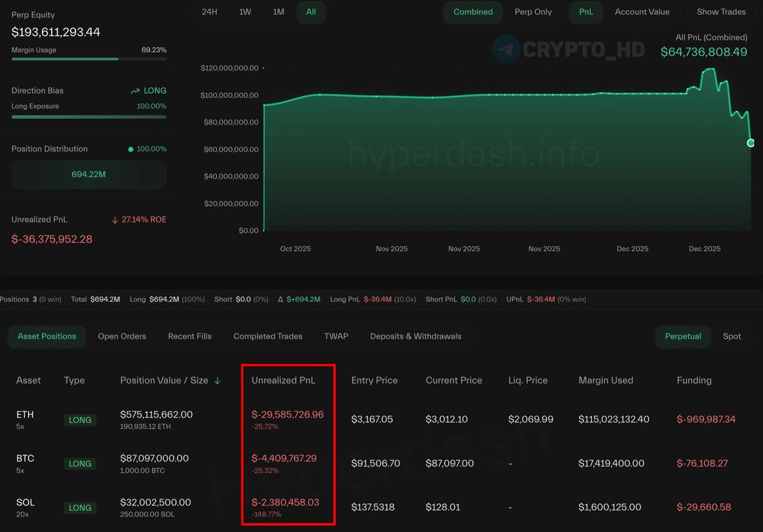Click the Type column header
763x532 pixels.
tap(74, 380)
